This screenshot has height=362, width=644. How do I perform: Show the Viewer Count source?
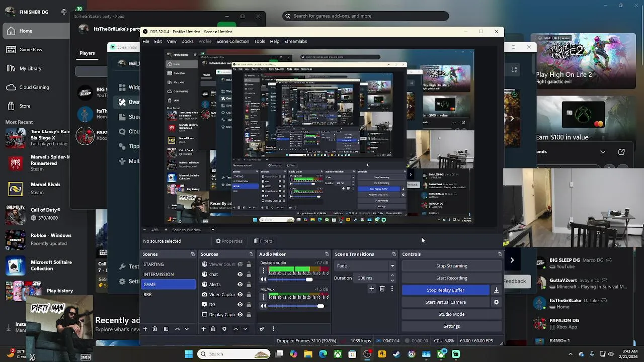pos(240,264)
